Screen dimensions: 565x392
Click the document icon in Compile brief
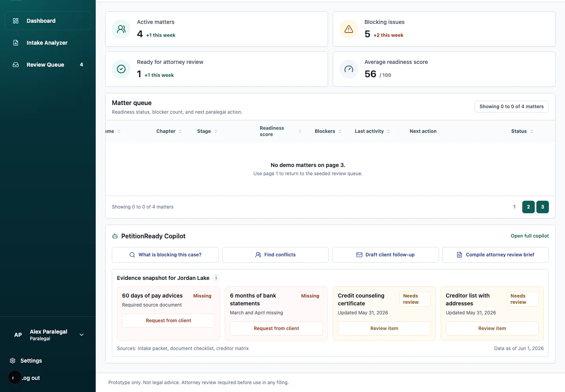[x=459, y=255]
